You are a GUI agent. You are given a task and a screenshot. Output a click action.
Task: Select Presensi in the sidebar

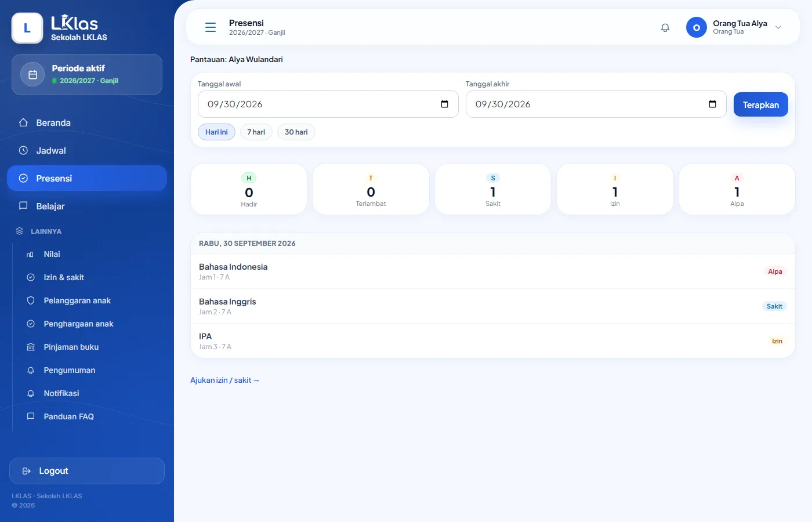tap(87, 179)
